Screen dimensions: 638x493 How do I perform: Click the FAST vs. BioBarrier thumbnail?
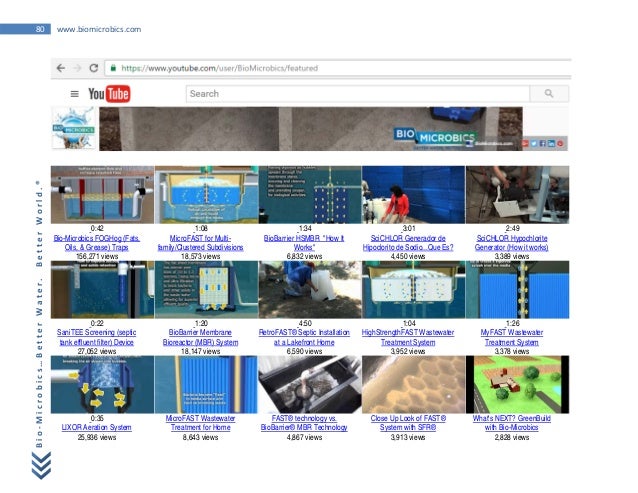tap(310, 384)
